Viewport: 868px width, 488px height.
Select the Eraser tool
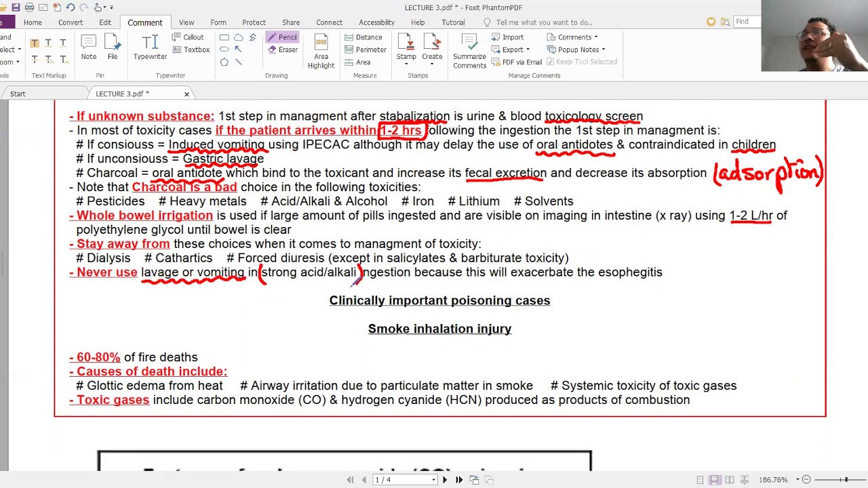click(282, 49)
